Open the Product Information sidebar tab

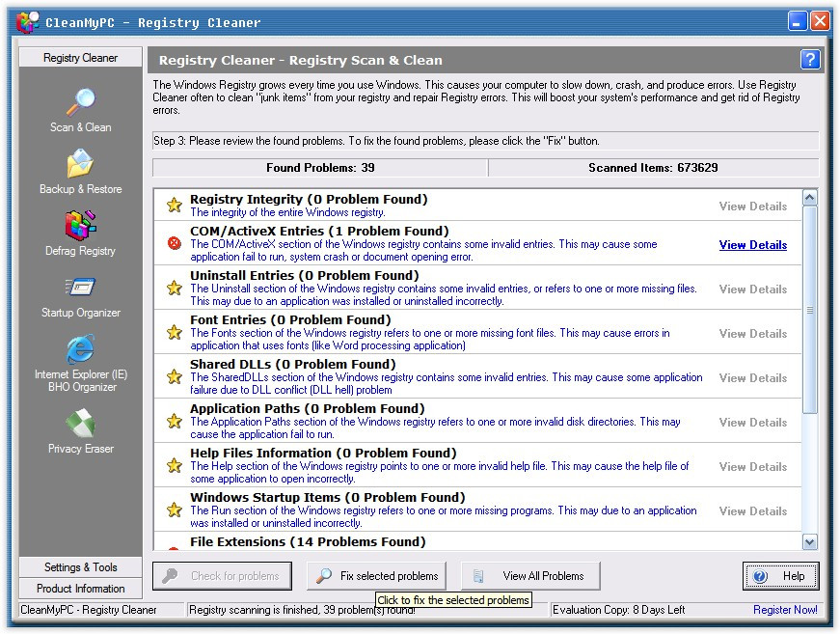pyautogui.click(x=80, y=589)
